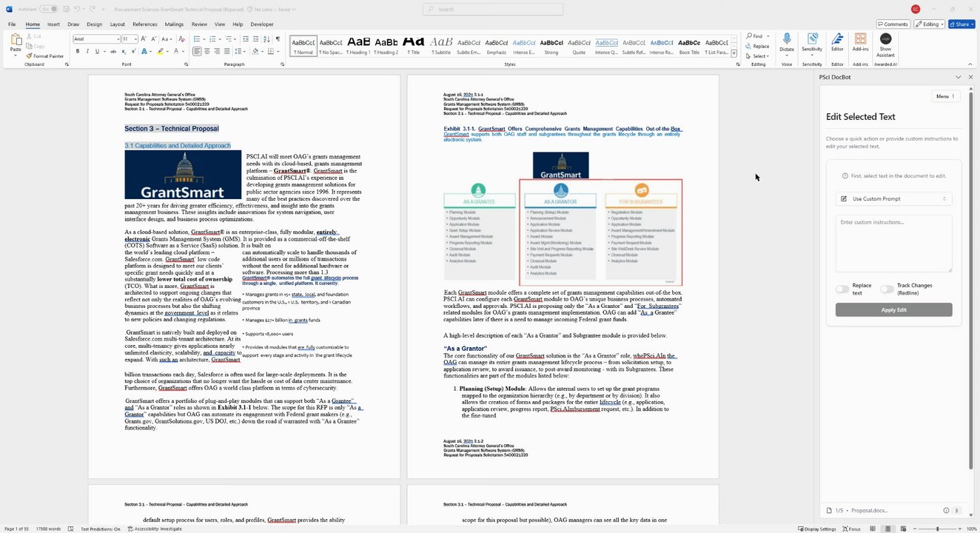The height and width of the screenshot is (533, 980).
Task: Sort the selected text
Action: tap(266, 38)
